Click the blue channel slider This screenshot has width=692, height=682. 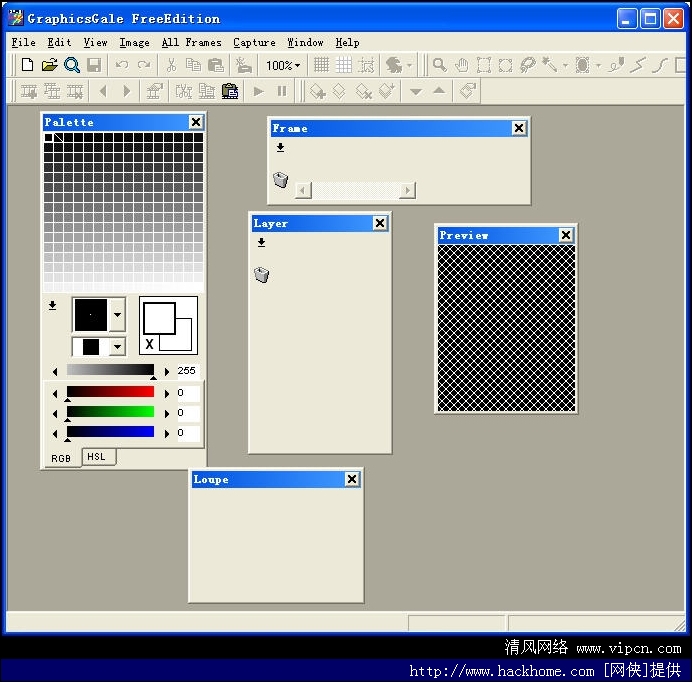[x=110, y=432]
